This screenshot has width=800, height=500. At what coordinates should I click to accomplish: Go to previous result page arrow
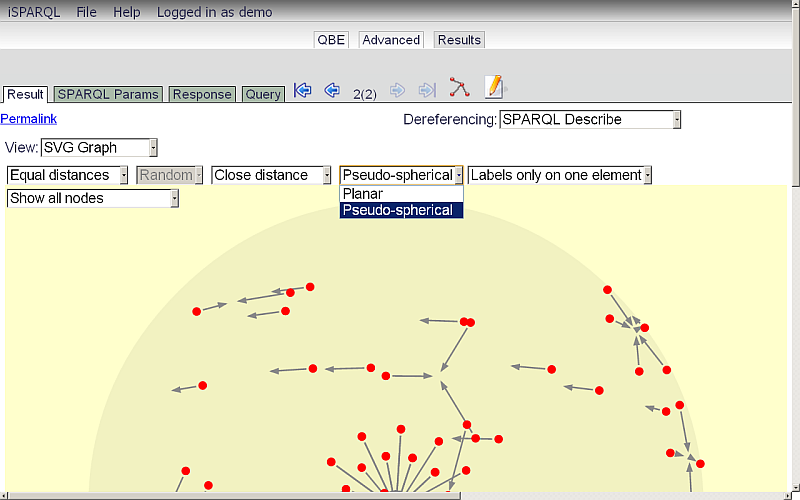coord(332,90)
